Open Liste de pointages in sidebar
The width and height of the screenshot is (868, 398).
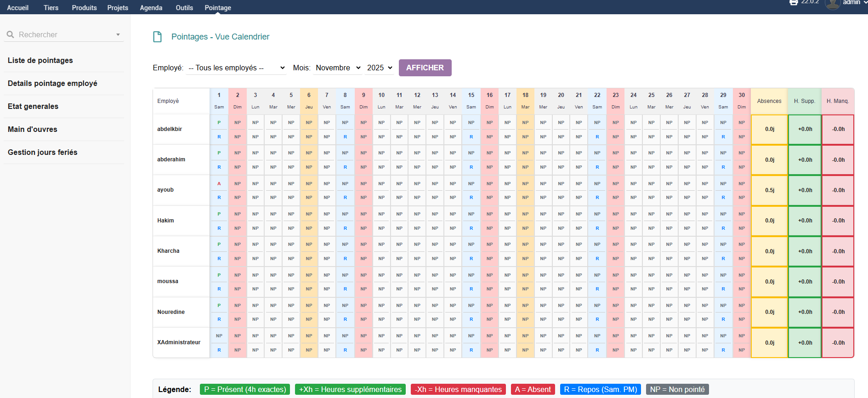tap(40, 61)
